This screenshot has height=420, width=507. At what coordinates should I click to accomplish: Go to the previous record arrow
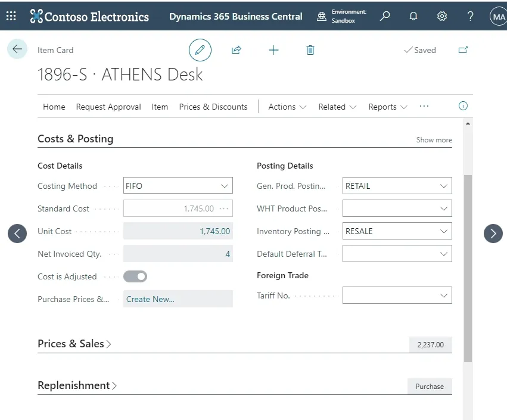point(17,234)
